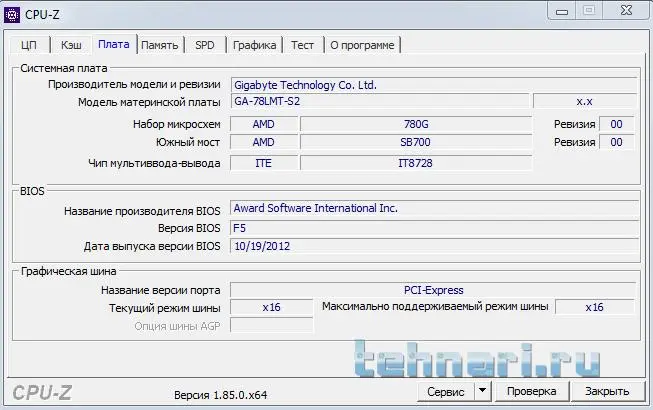The image size is (653, 410).
Task: Click the x.x revision field
Action: (584, 101)
